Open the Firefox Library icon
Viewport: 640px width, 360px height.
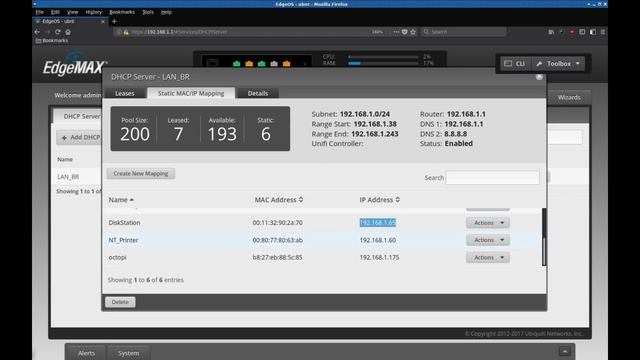(x=551, y=32)
